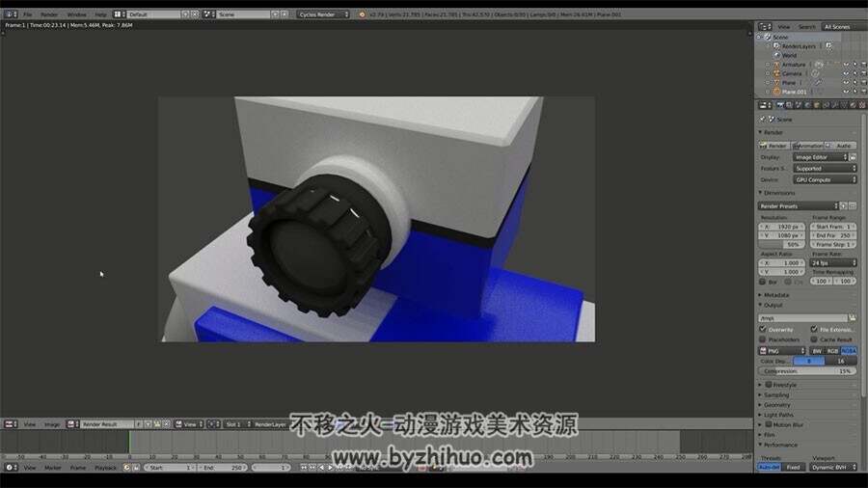Open the Object properties tab icon
Image resolution: width=868 pixels, height=488 pixels.
[x=817, y=105]
